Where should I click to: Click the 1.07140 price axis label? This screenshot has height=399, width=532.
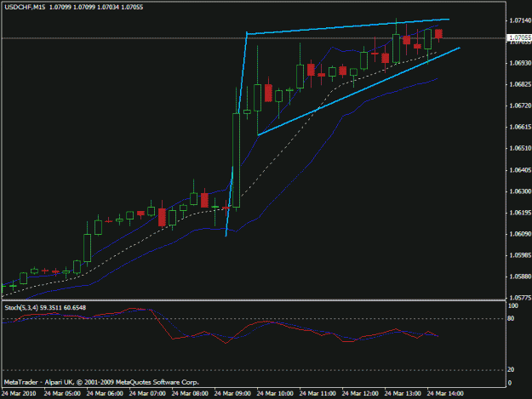pyautogui.click(x=520, y=20)
